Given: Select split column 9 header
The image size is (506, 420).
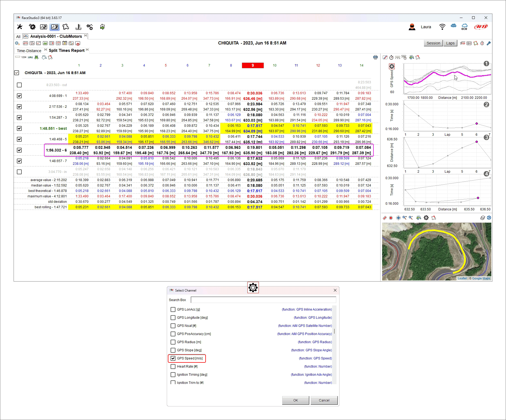Looking at the screenshot, I should tap(253, 65).
